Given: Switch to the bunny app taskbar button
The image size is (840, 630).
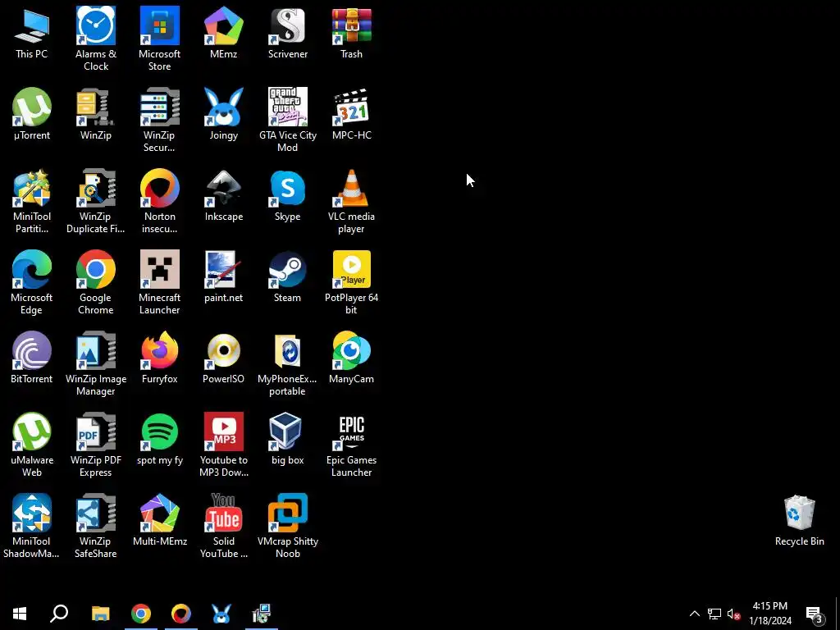Looking at the screenshot, I should point(221,614).
